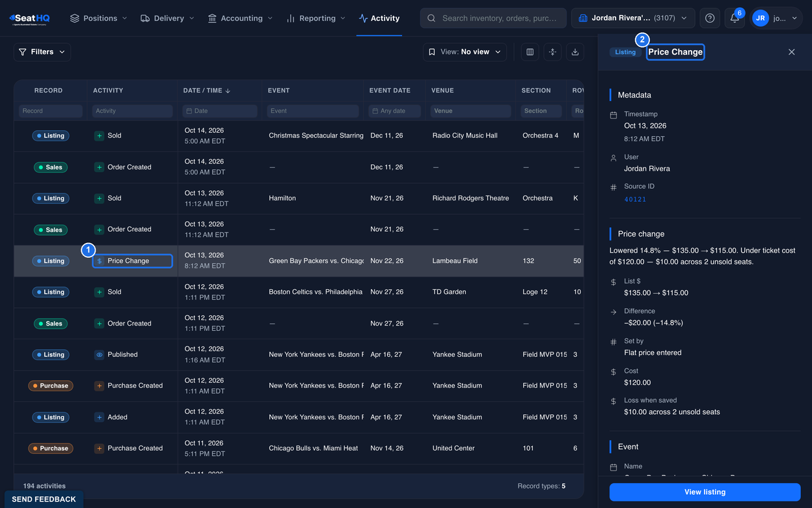Screen dimensions: 812x508
Task: Click the Published activity cell
Action: point(122,354)
